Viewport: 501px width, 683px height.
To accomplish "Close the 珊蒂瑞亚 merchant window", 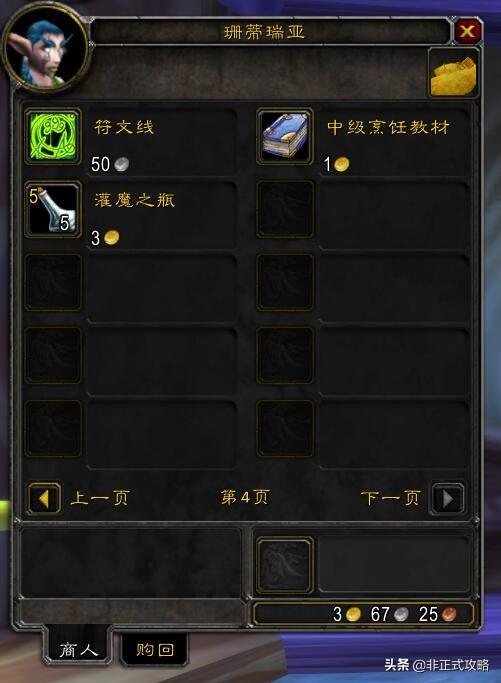I will (467, 31).
